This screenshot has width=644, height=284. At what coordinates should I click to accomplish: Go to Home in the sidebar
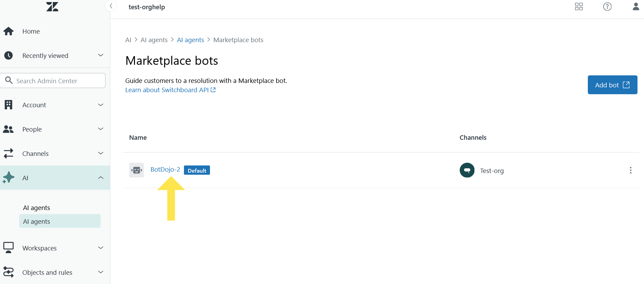point(31,32)
